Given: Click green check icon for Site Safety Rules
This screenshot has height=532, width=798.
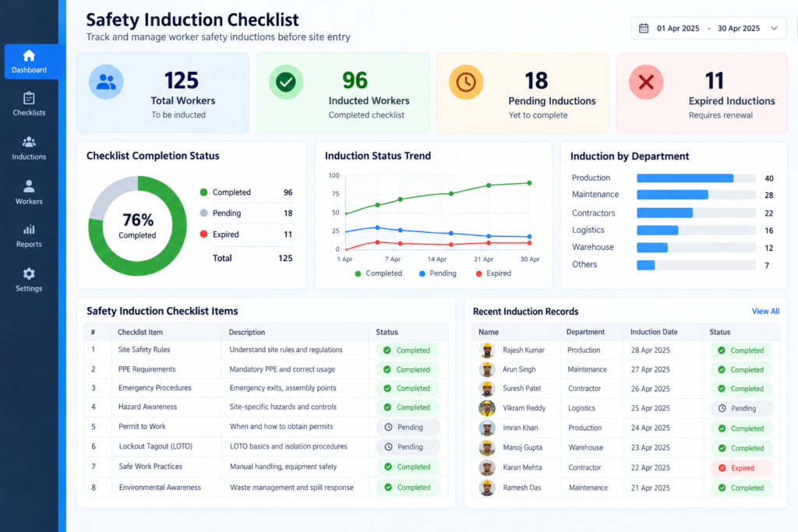Looking at the screenshot, I should pyautogui.click(x=387, y=351).
